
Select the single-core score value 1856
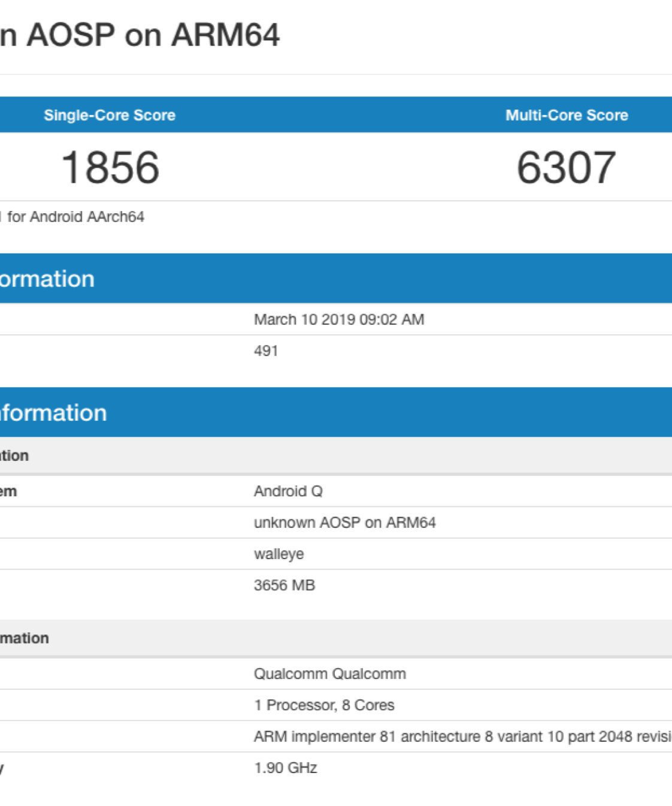pos(110,167)
